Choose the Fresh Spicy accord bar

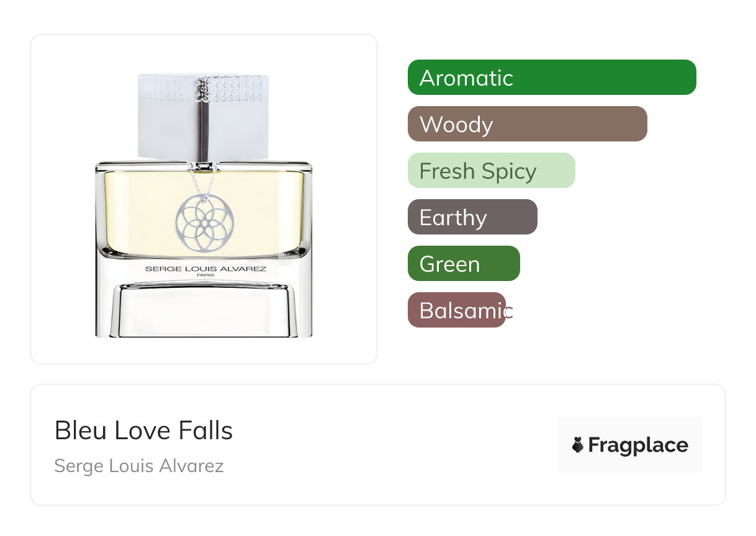(x=491, y=171)
